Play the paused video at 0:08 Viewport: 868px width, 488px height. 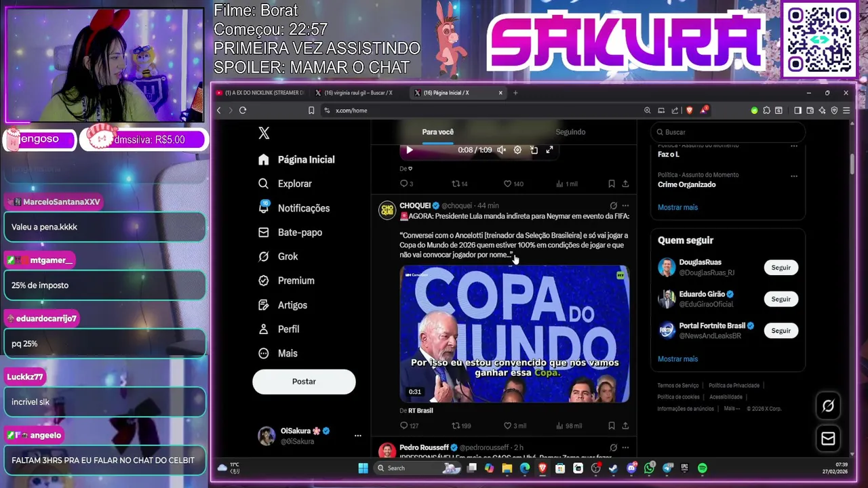(x=409, y=150)
